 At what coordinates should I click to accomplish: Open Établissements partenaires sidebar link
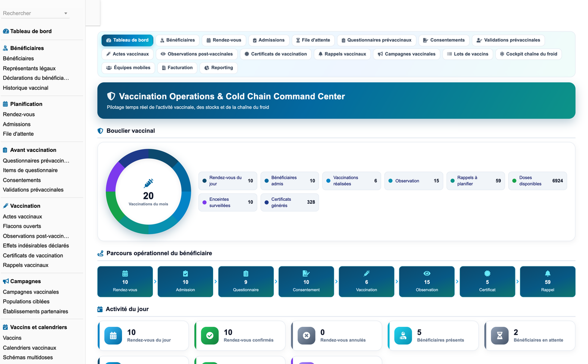tap(35, 311)
